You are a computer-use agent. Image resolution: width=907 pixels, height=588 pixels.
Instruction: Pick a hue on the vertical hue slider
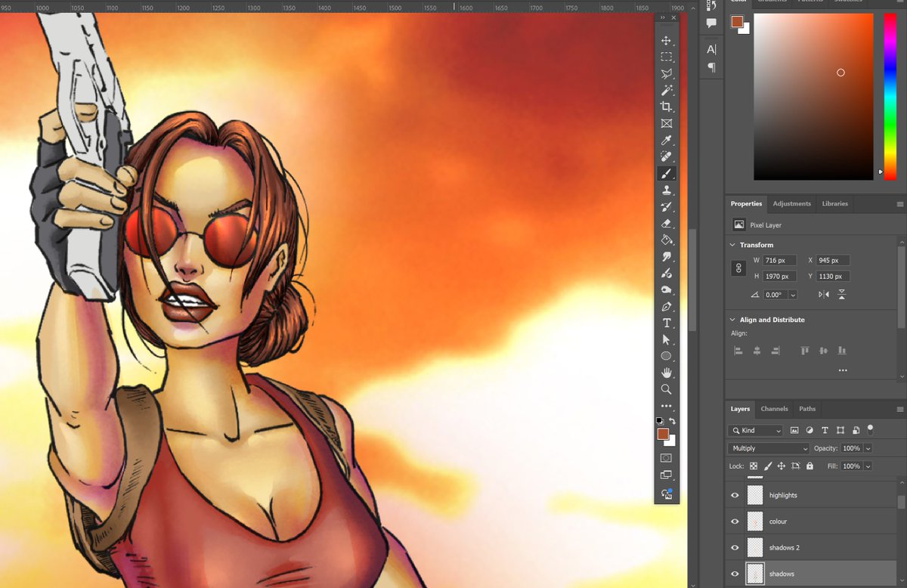pos(890,97)
